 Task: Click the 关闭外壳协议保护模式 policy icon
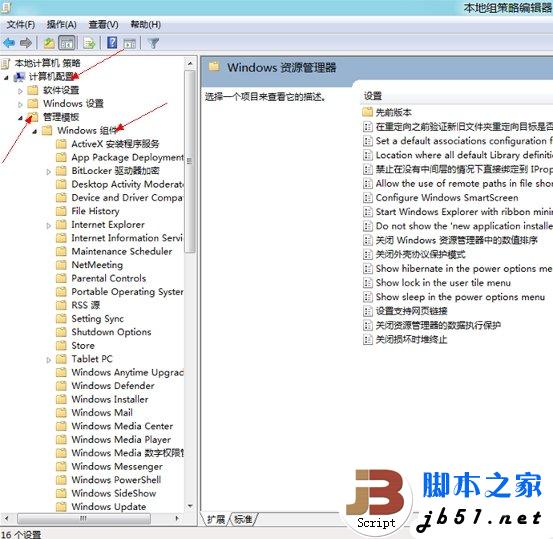367,254
